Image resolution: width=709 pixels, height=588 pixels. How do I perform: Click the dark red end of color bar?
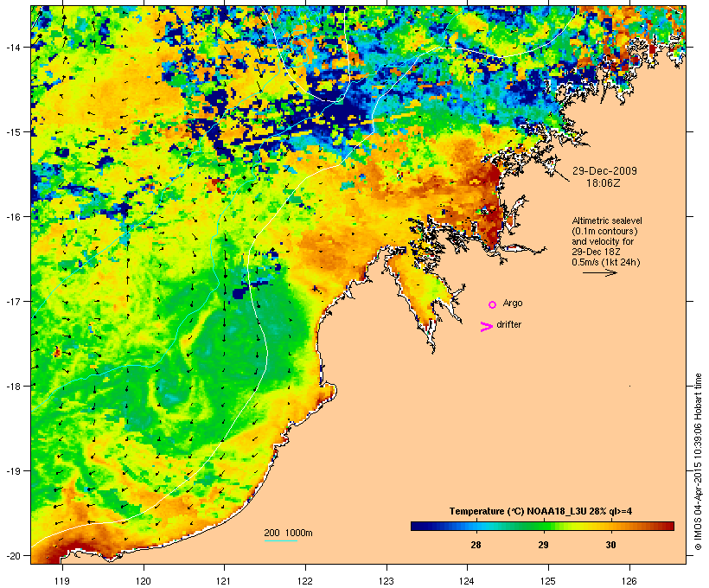tap(670, 526)
